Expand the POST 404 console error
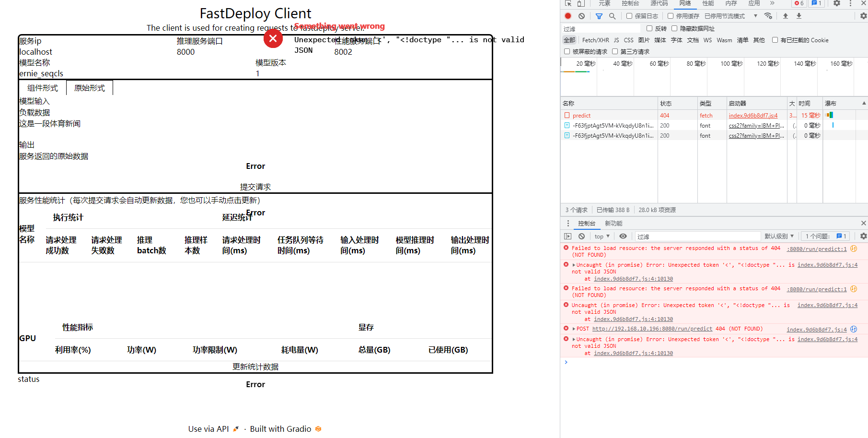 [x=574, y=329]
